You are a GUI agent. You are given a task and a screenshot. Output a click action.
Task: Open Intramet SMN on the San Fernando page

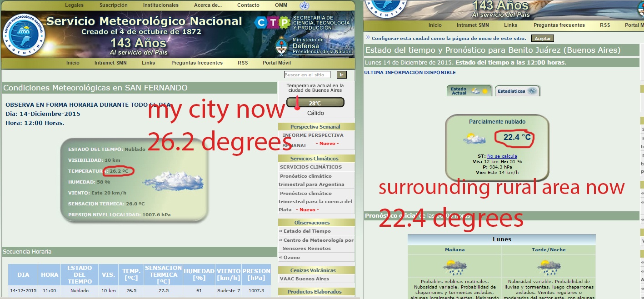(110, 63)
